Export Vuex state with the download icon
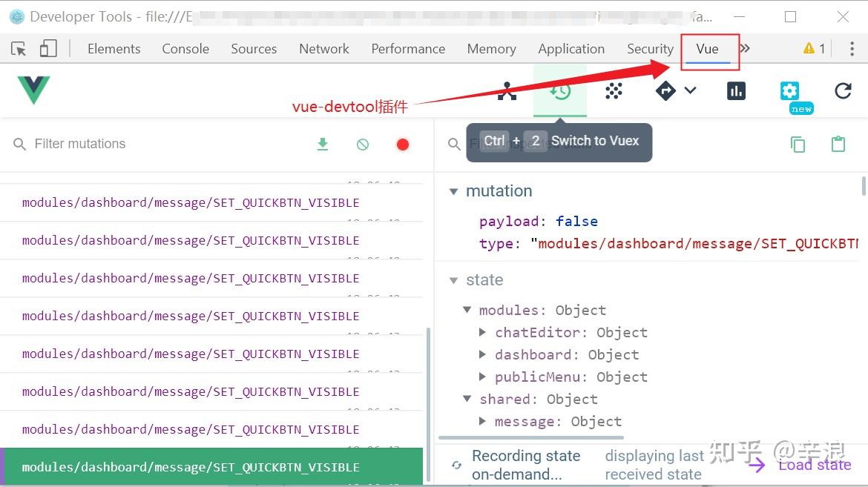 click(323, 144)
